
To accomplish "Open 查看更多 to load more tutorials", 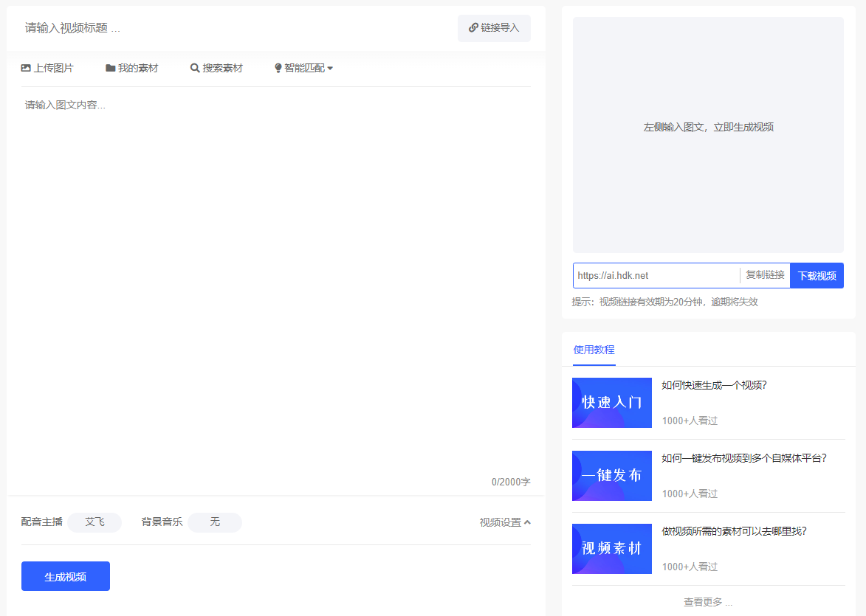I will coord(707,602).
